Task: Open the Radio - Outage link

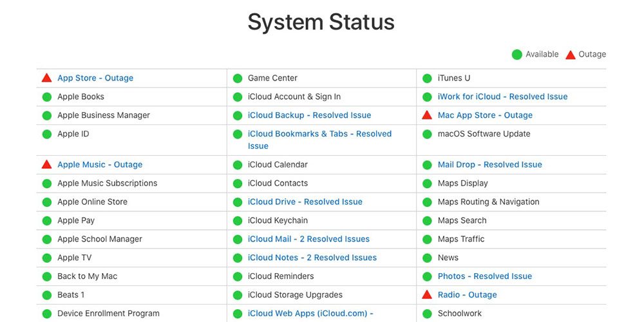Action: 467,295
